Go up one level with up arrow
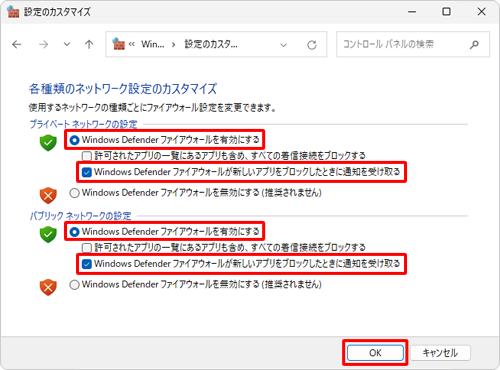Screen dimensions: 500x370 tap(89, 44)
